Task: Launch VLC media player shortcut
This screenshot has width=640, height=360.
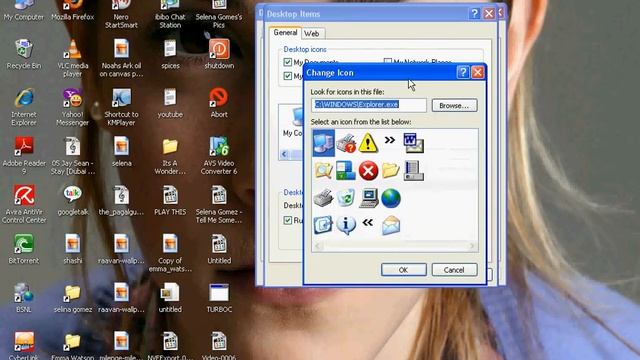Action: pos(73,58)
